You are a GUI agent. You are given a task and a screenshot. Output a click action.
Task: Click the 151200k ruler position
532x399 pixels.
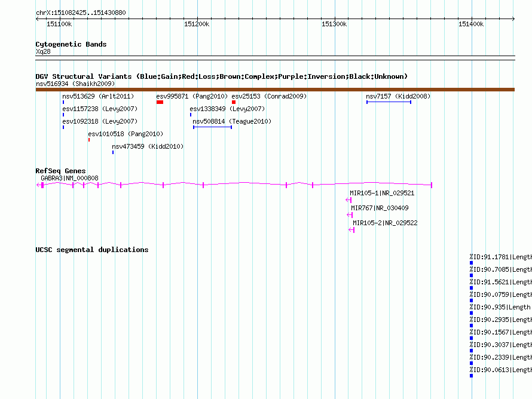(x=197, y=24)
